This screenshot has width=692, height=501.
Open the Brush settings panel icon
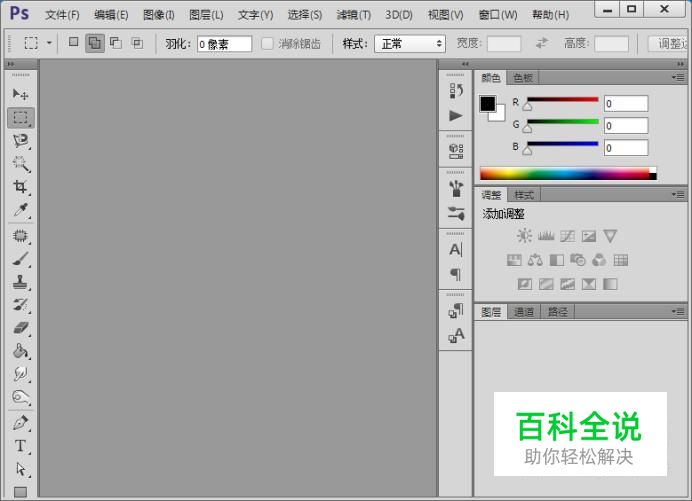(455, 213)
